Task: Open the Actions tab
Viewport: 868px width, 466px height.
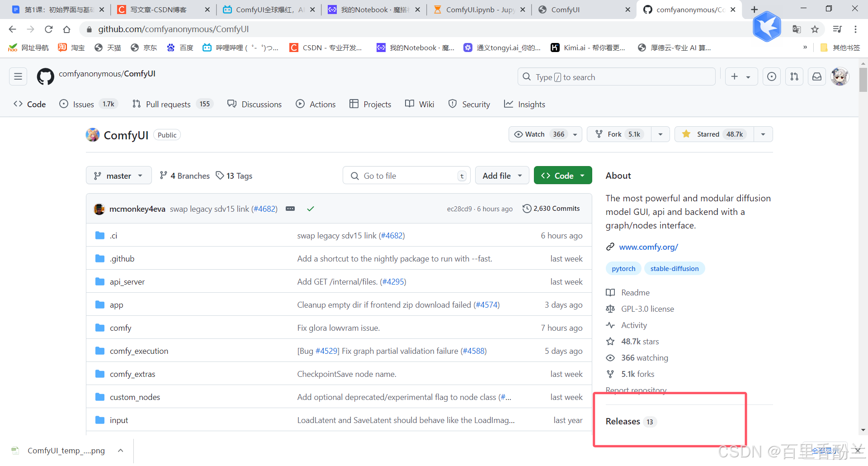Action: (x=316, y=104)
